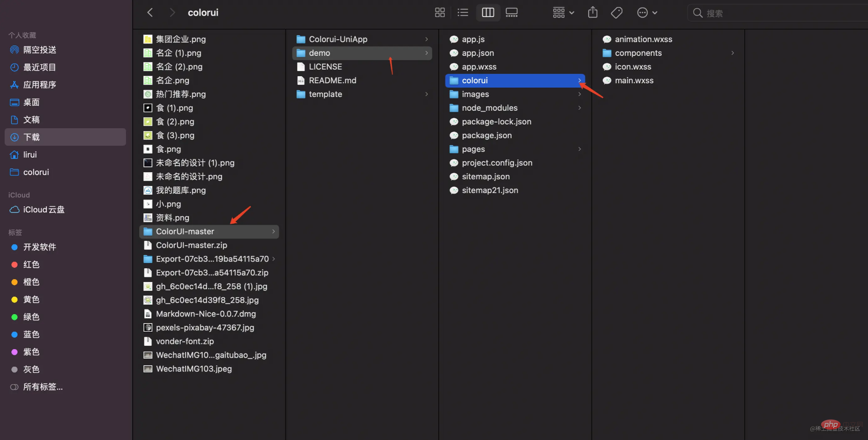The image size is (868, 440).
Task: Select WechatIMG103.jpeg
Action: point(209,369)
